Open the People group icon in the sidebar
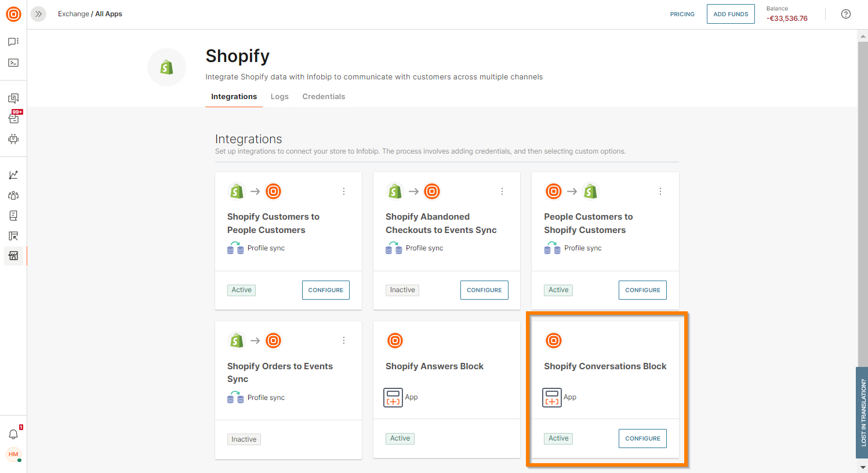The width and height of the screenshot is (868, 473). coord(13,195)
